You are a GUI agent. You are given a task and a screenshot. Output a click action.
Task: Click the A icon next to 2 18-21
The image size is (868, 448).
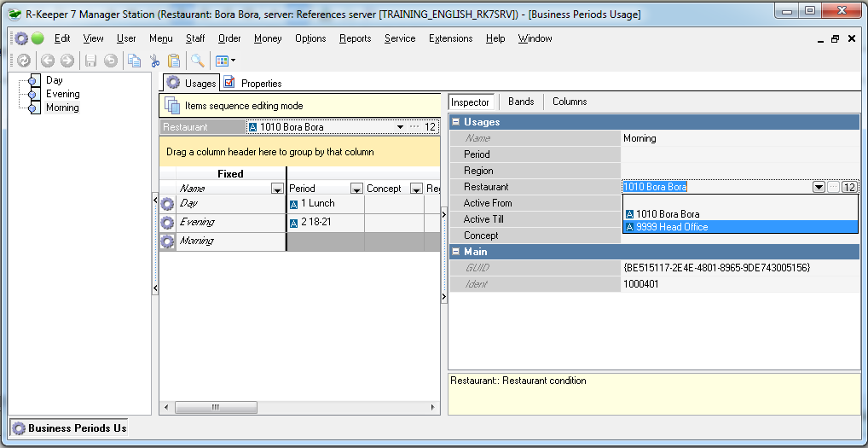coord(294,224)
